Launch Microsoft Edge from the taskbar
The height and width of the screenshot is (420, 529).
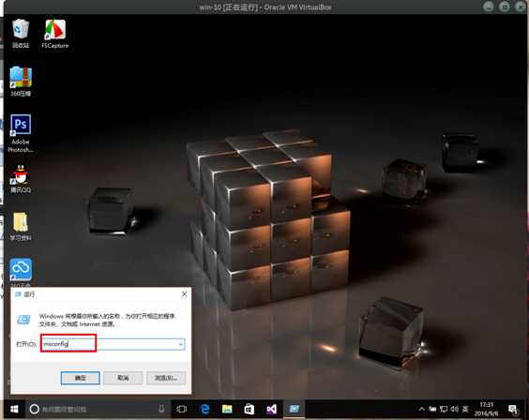204,409
